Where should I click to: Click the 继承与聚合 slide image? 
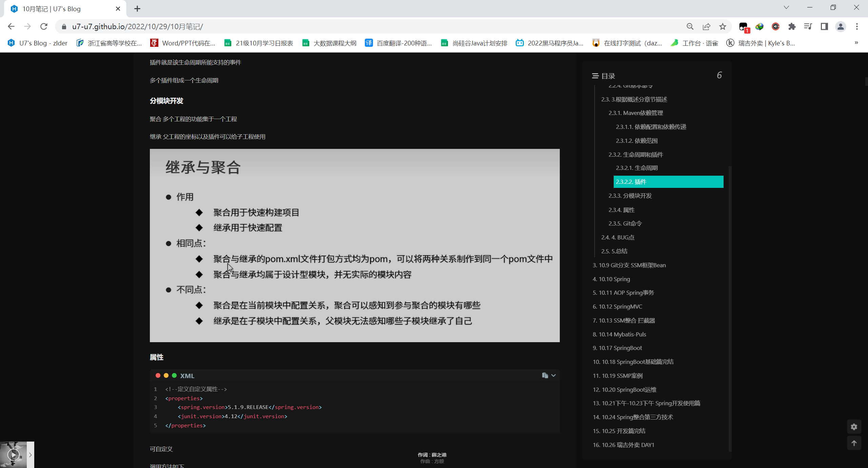[355, 245]
